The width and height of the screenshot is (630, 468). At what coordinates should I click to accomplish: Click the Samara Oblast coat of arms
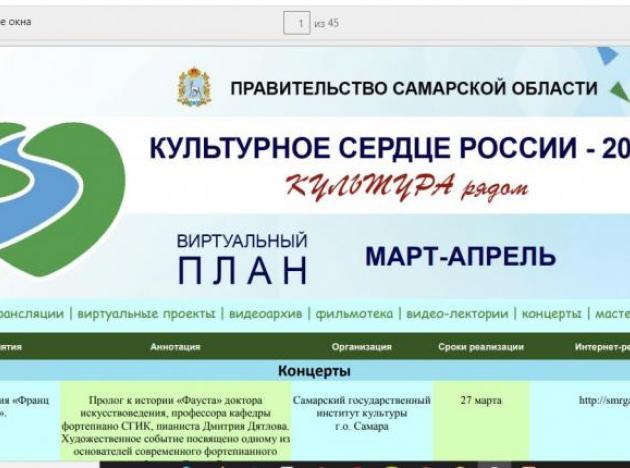coord(194,87)
